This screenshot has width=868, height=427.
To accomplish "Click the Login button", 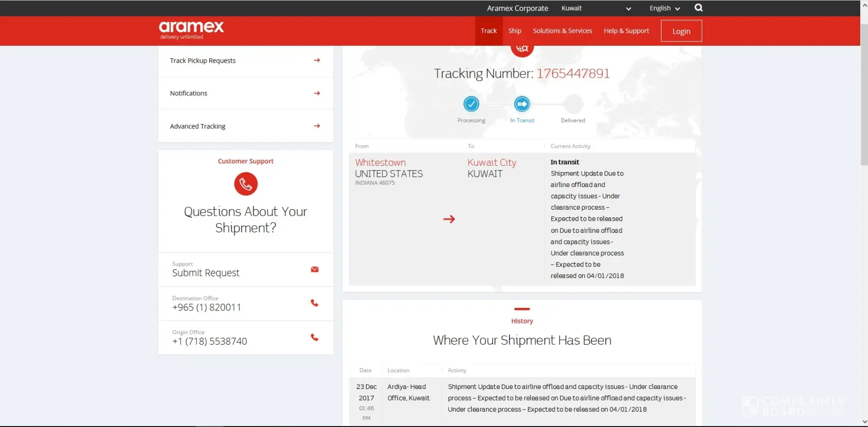I will 681,31.
